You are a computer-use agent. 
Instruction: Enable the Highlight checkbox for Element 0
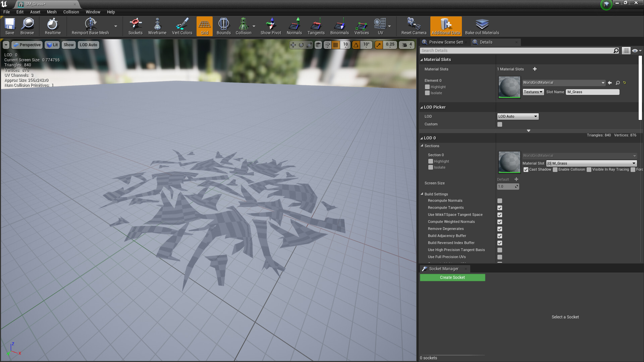pos(427,87)
